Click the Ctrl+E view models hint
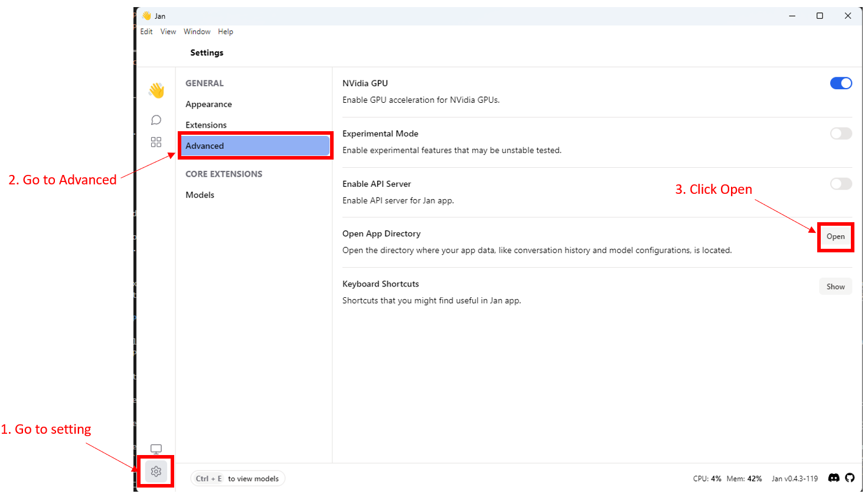The height and width of the screenshot is (497, 868). (x=237, y=479)
